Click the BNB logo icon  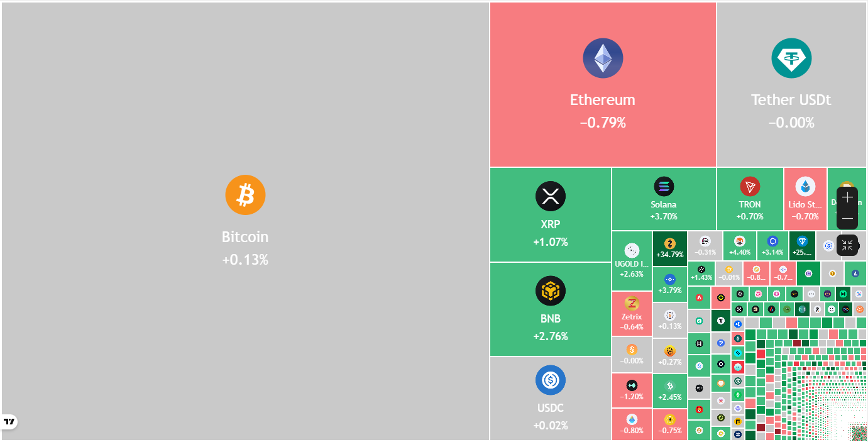click(x=551, y=290)
